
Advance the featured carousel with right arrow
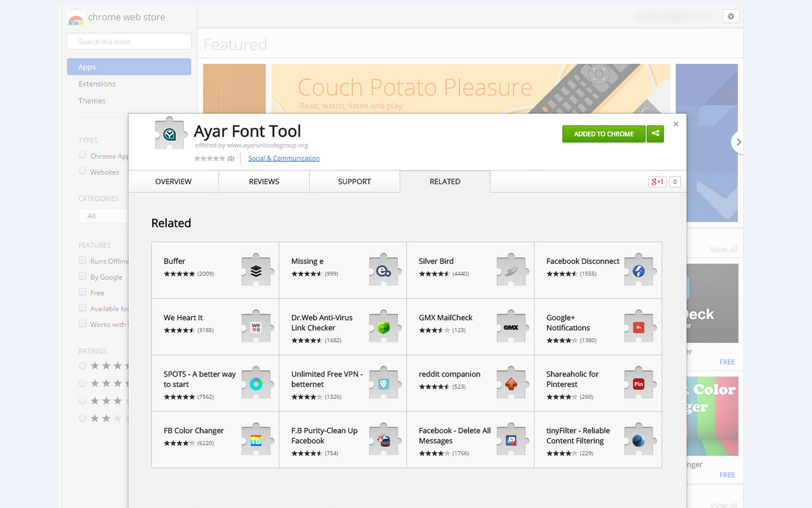pos(738,142)
